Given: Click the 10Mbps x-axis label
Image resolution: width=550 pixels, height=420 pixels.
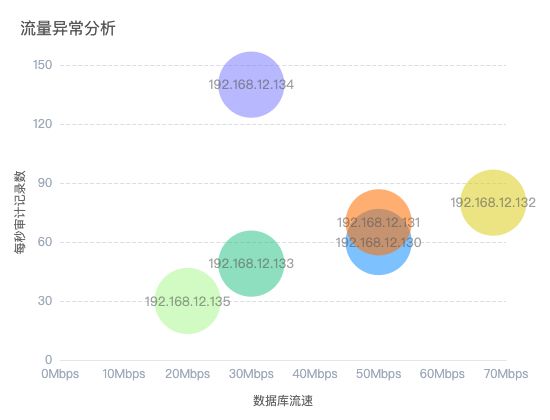Looking at the screenshot, I should tap(123, 374).
